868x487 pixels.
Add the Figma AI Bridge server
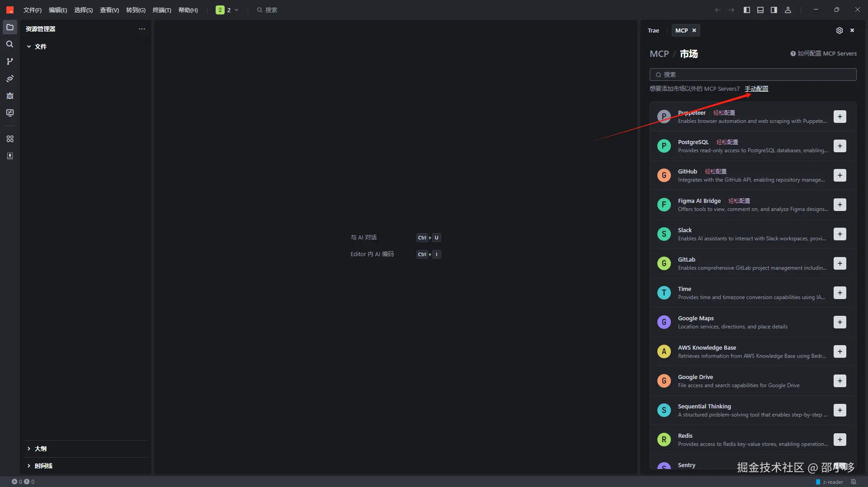(x=840, y=205)
